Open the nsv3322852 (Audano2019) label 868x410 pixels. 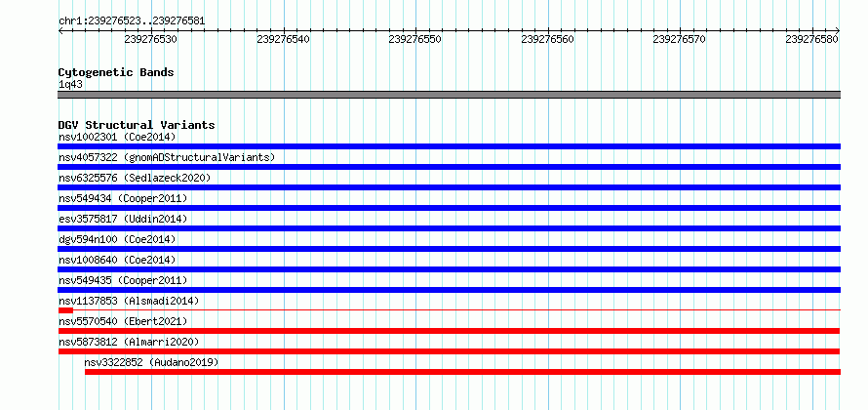(152, 362)
